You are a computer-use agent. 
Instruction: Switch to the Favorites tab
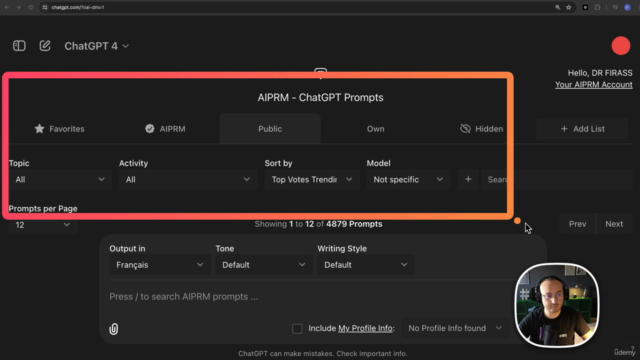(x=60, y=129)
